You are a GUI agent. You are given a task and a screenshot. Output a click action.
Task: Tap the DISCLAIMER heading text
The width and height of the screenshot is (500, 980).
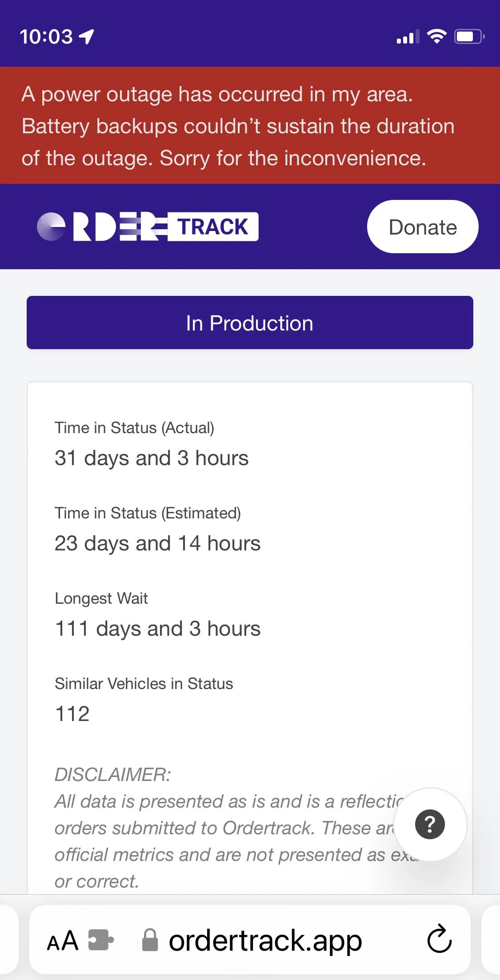(x=113, y=775)
